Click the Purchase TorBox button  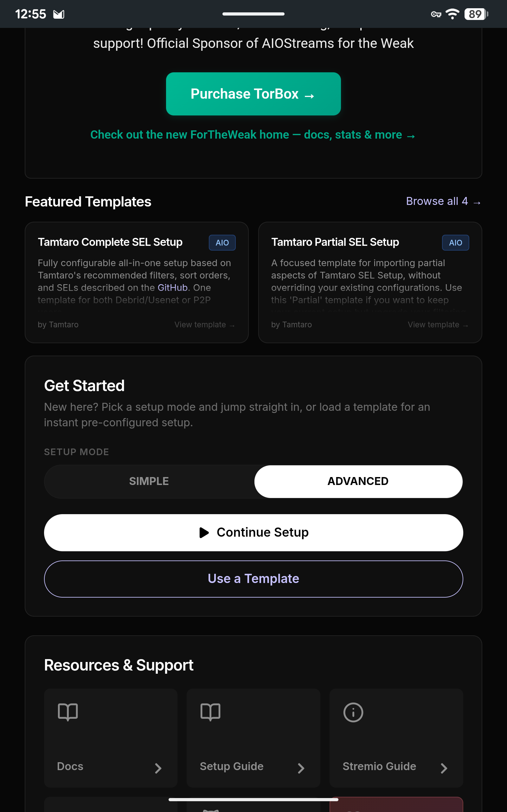point(253,94)
